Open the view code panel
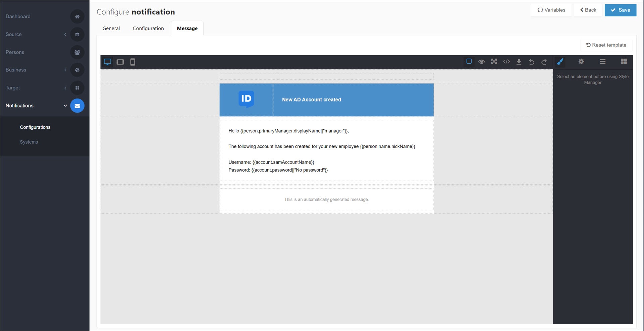Viewport: 644px width, 331px height. [x=506, y=62]
